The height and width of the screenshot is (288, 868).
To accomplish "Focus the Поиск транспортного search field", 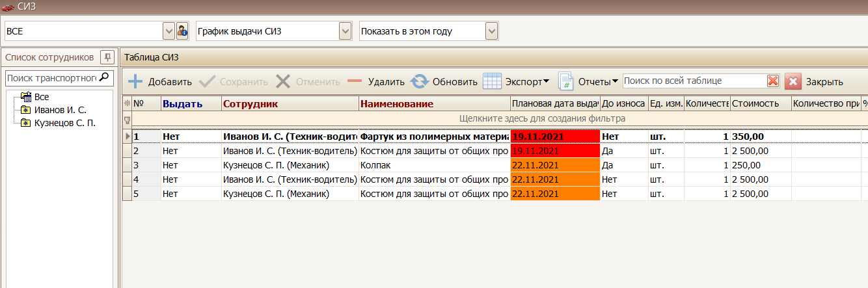I will click(52, 78).
